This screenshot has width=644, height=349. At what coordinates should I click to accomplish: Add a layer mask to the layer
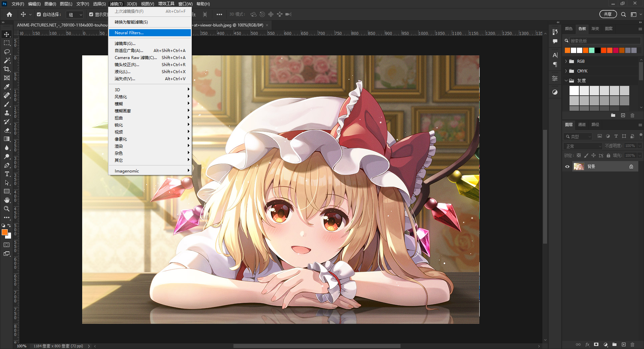coord(596,344)
